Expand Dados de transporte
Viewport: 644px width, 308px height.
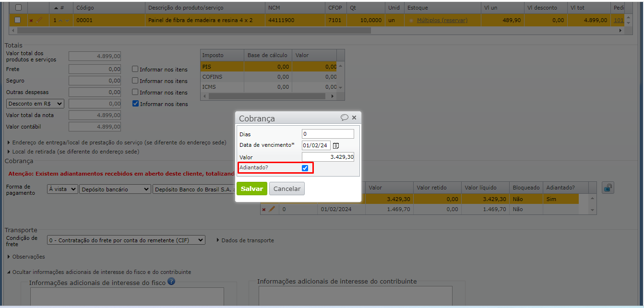coord(245,240)
